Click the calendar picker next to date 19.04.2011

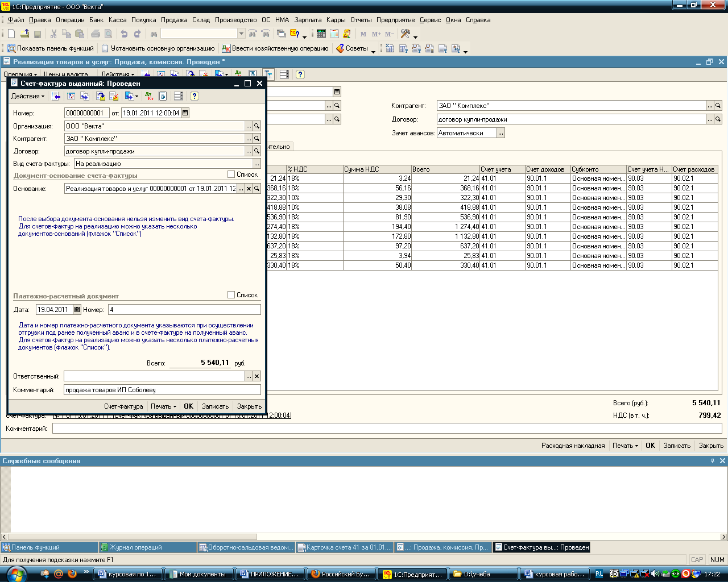coord(77,310)
